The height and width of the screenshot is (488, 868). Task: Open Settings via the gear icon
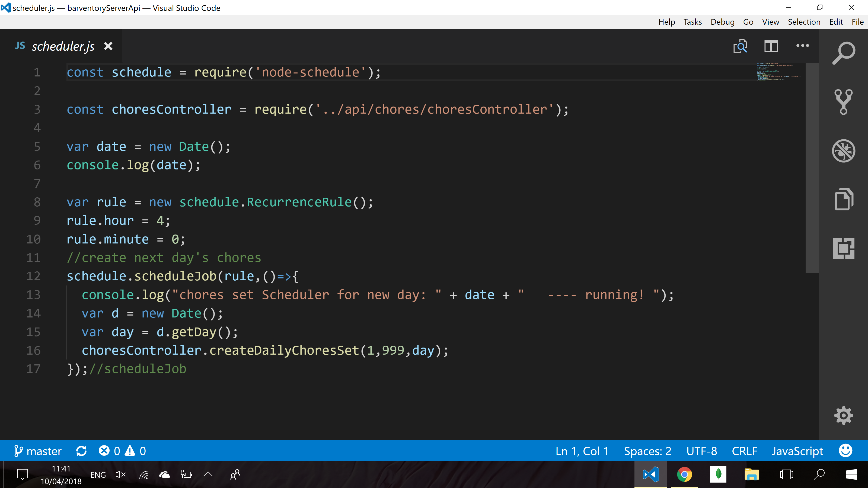(x=843, y=415)
